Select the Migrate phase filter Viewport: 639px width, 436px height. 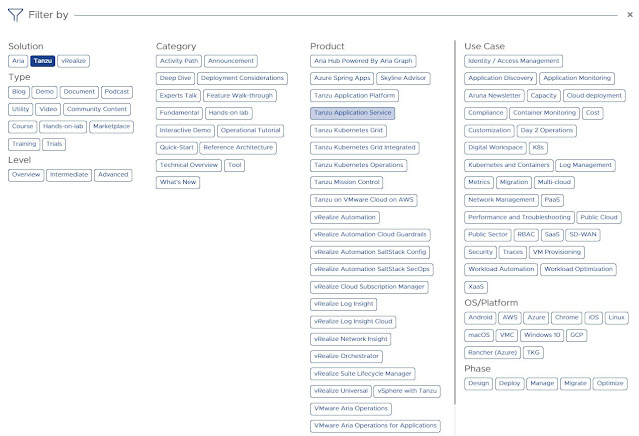575,383
